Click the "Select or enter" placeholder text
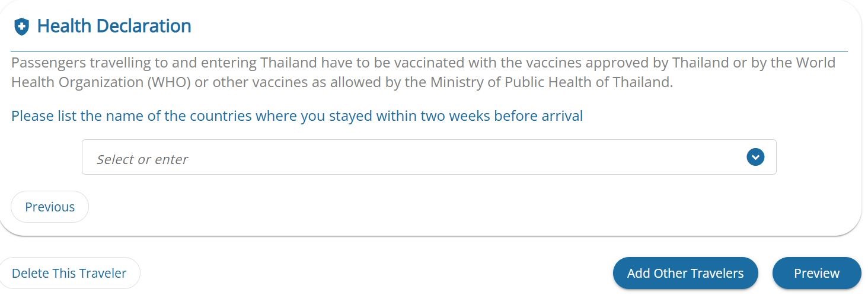The height and width of the screenshot is (305, 868). tap(142, 159)
